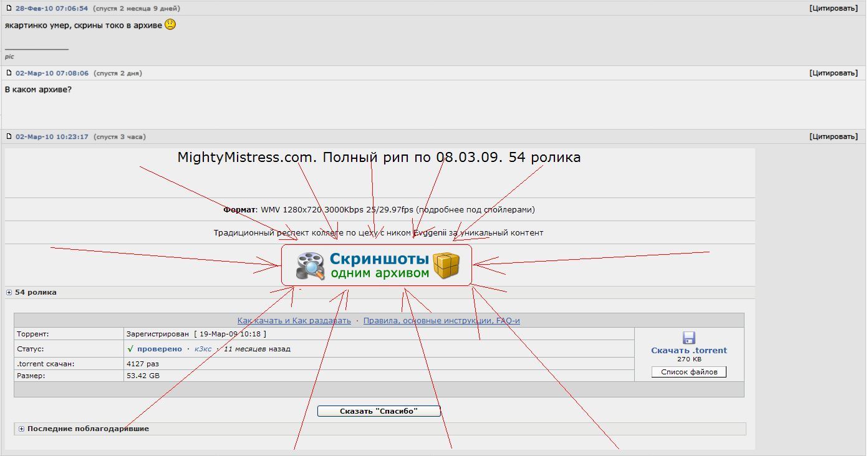Click the Статус: row label
Viewport: 868px width, 456px height.
pyautogui.click(x=31, y=349)
